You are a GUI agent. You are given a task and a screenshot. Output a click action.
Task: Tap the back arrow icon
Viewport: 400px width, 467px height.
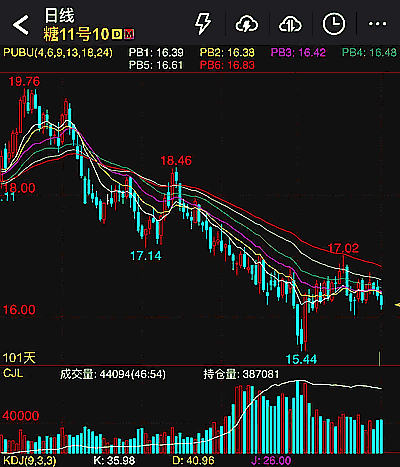tap(21, 25)
